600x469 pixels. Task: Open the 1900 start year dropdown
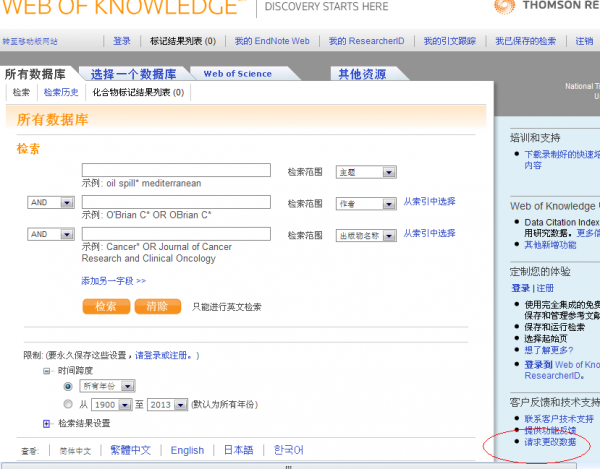(x=112, y=405)
